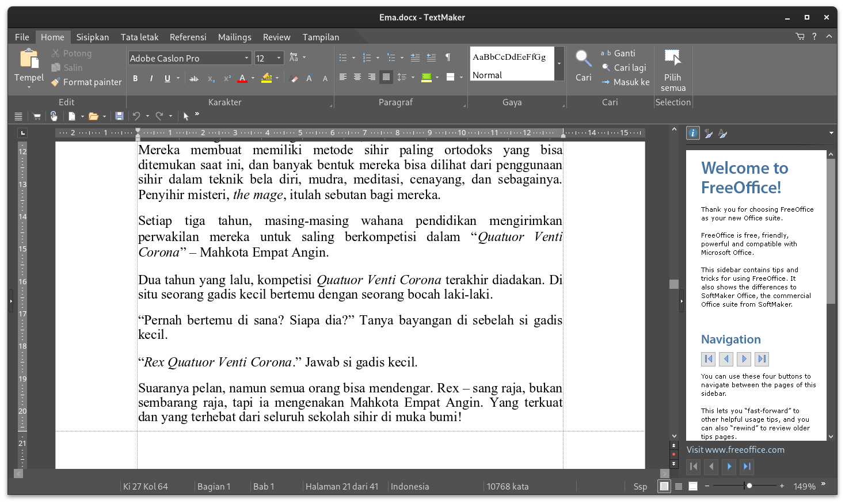Click the Cari search magnifier icon
Viewport: 845px width, 504px height.
coord(583,59)
